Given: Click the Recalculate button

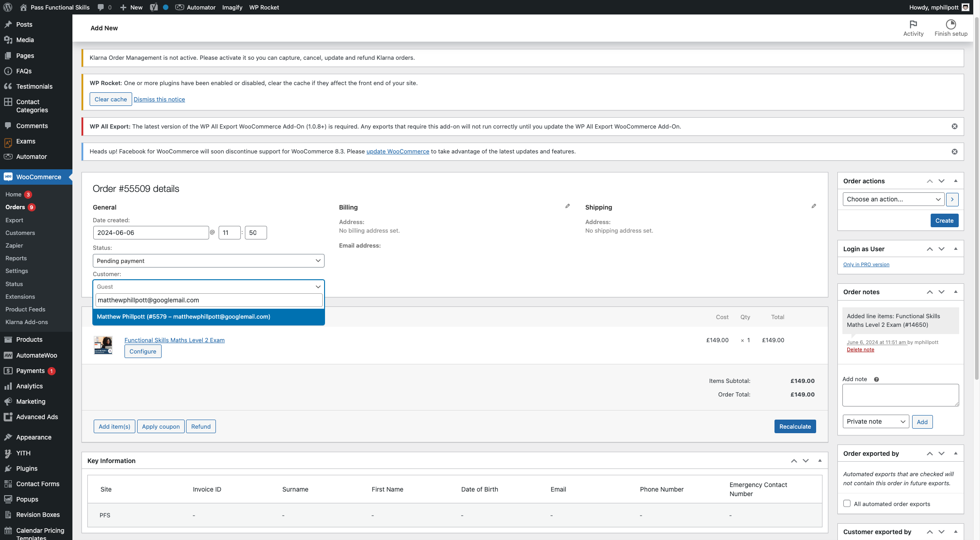Looking at the screenshot, I should click(x=795, y=426).
